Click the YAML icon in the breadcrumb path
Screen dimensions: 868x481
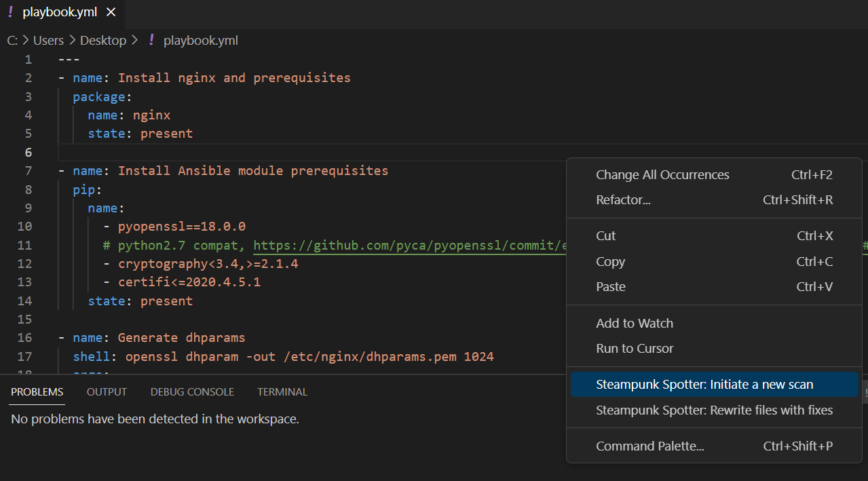click(151, 40)
